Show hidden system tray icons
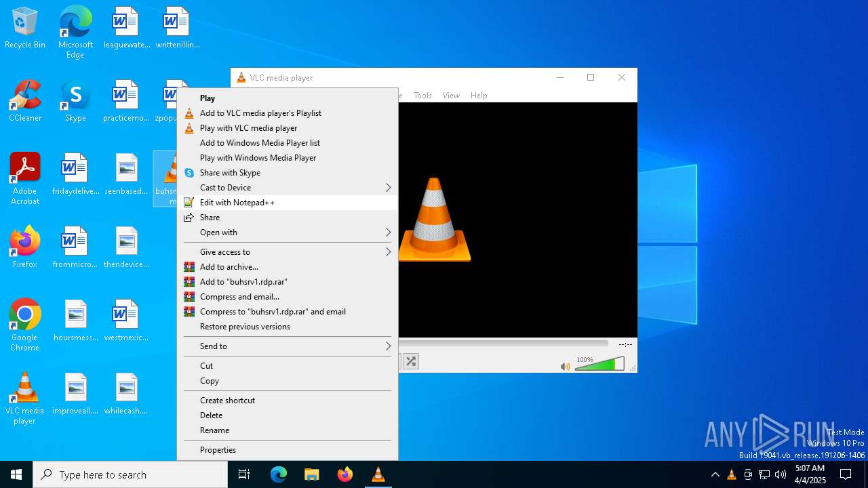 [715, 474]
